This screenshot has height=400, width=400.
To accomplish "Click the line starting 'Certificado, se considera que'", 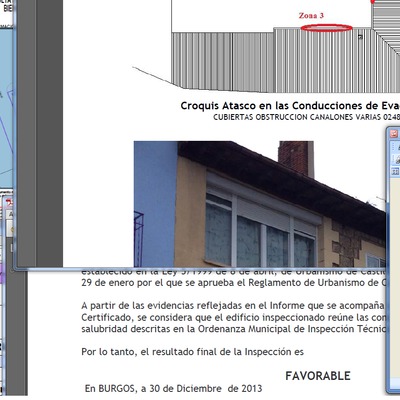I will coord(233,317).
